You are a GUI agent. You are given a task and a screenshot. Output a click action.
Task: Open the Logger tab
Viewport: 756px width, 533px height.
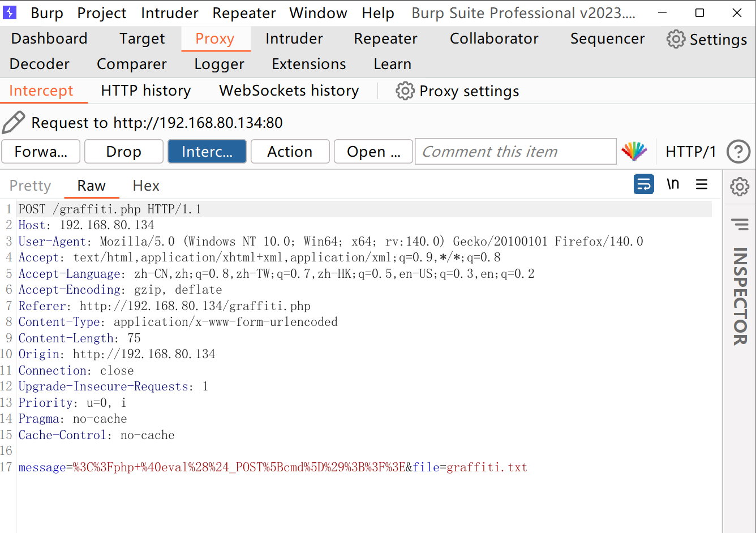click(219, 64)
